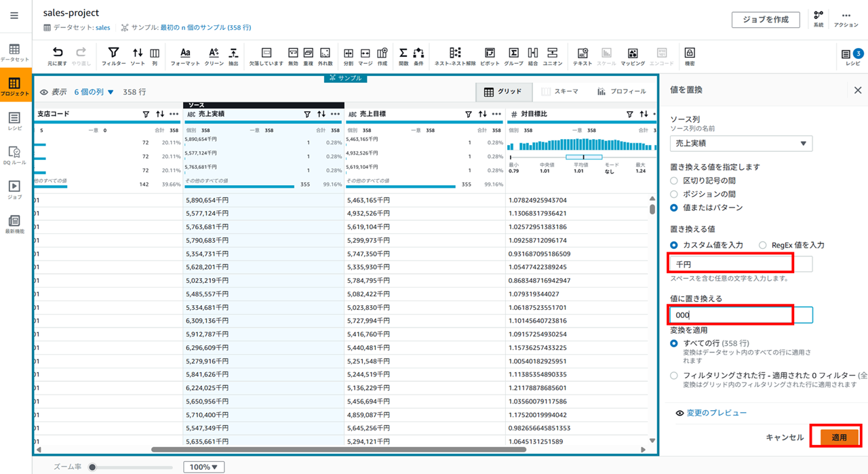
Task: Switch to the プロファイル view tab
Action: [x=621, y=92]
